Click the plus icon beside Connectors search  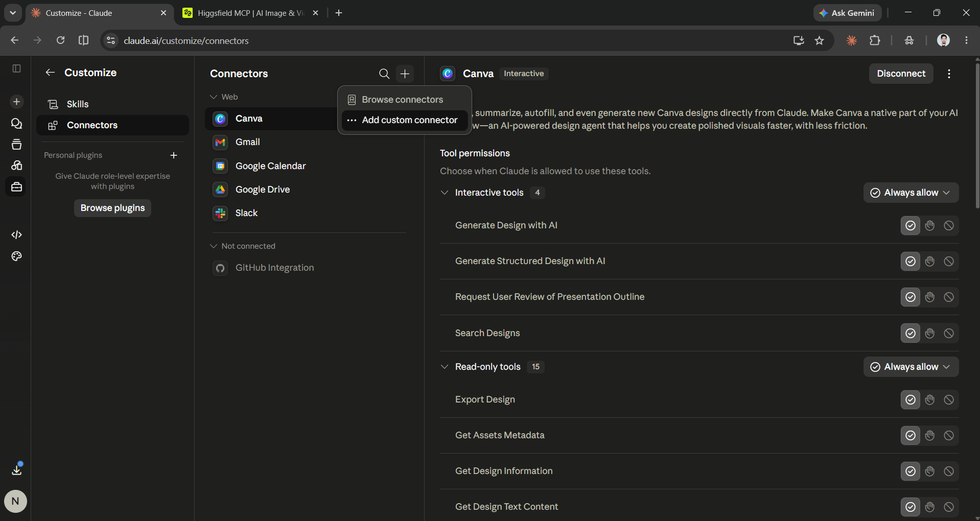pos(405,74)
